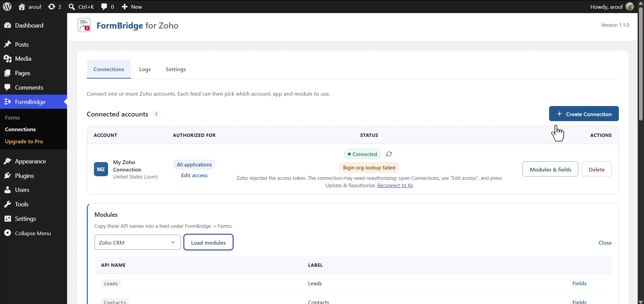
Task: Open the updates icon showing 2
Action: (x=52, y=7)
